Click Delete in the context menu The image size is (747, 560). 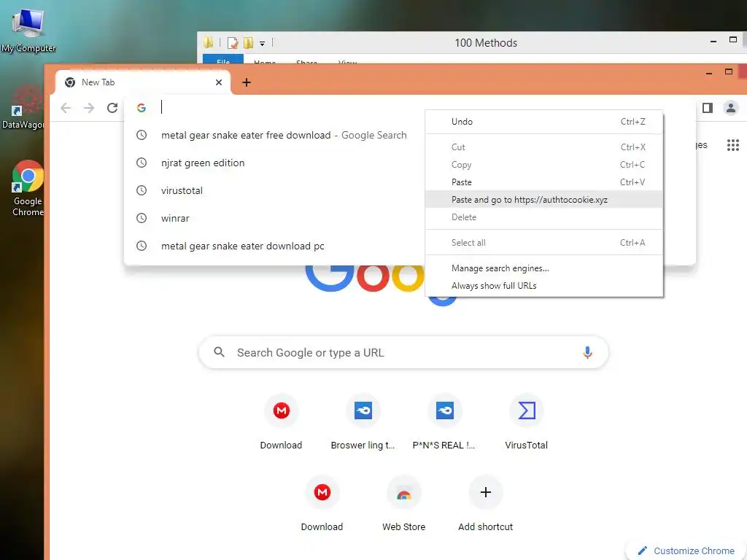[543, 217]
